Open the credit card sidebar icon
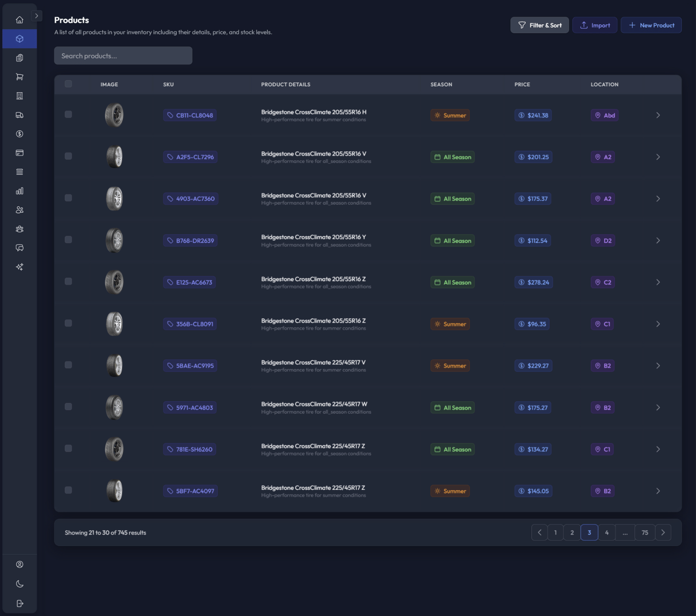The image size is (696, 616). 19,153
